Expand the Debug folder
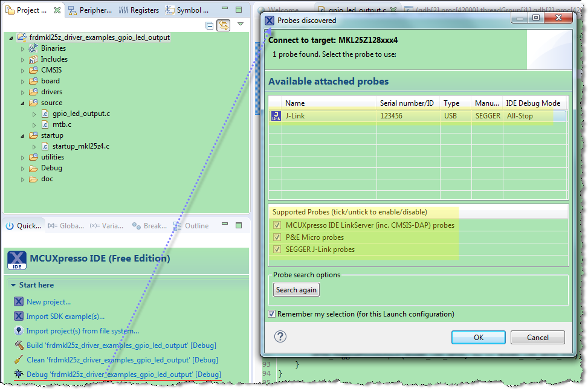The width and height of the screenshot is (588, 389). 22,169
